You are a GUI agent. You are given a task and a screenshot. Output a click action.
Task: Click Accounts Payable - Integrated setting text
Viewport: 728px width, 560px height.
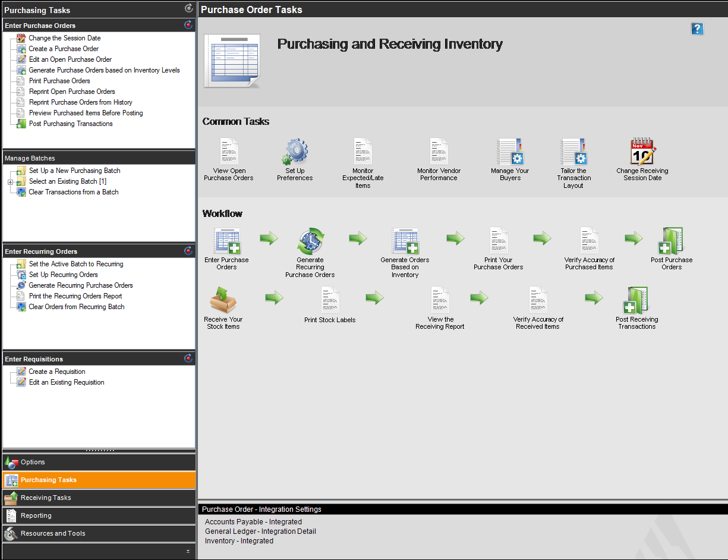(x=253, y=522)
